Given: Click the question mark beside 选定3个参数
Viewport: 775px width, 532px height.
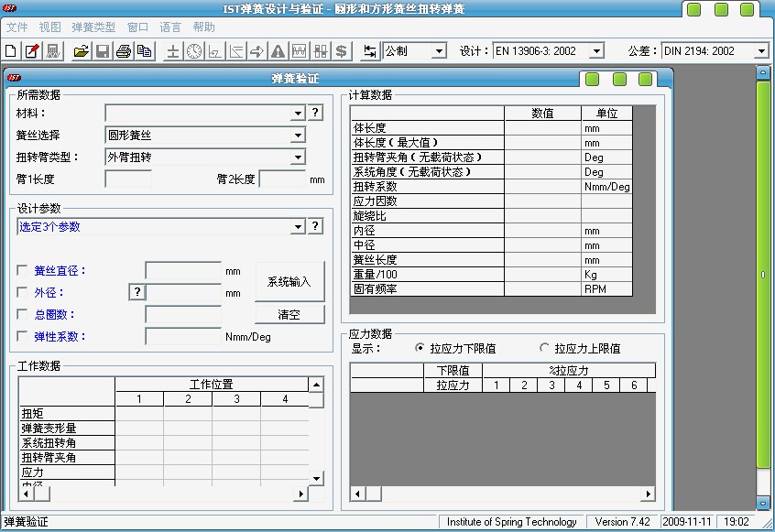Looking at the screenshot, I should click(315, 226).
